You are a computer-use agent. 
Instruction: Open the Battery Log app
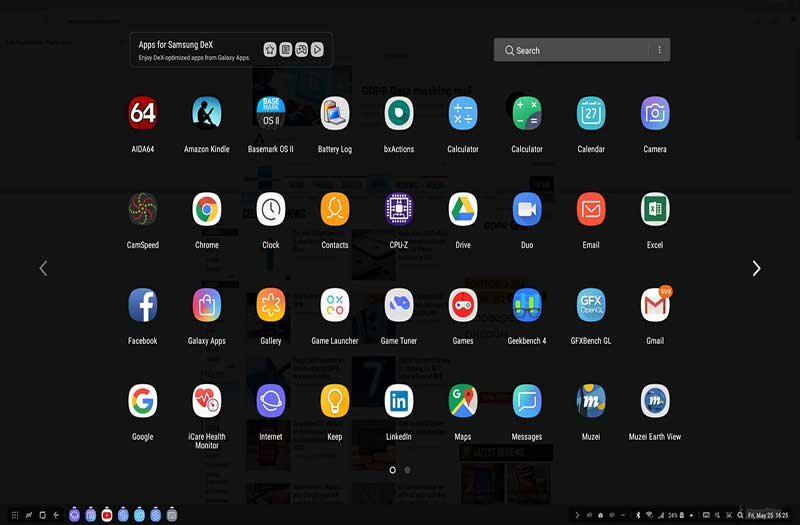tap(335, 113)
